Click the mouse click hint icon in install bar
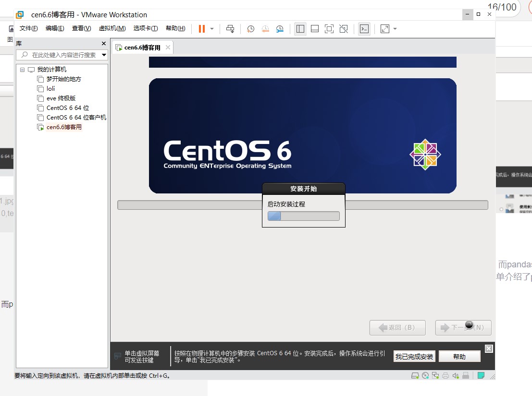Image resolution: width=532 pixels, height=396 pixels. [x=117, y=356]
